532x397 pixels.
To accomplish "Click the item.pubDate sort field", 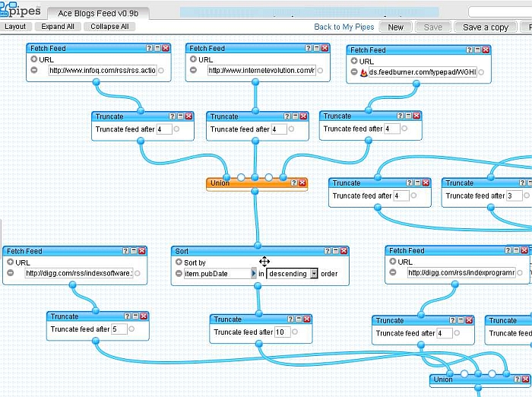I will point(217,273).
